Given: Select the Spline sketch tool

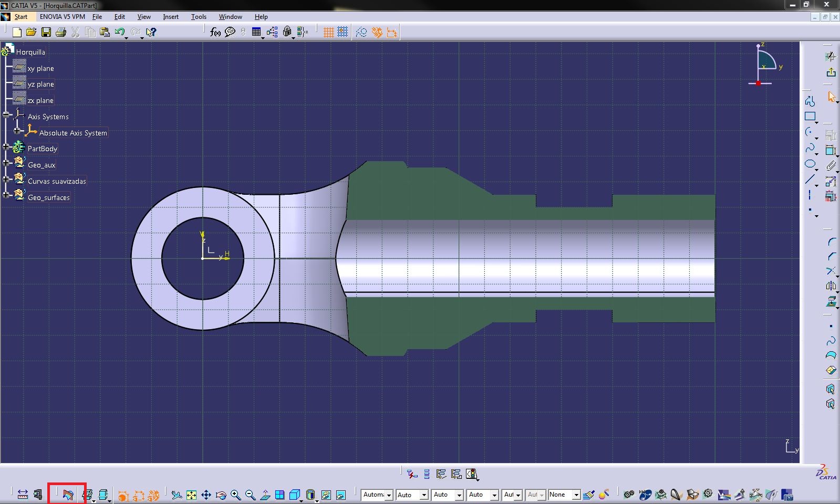Looking at the screenshot, I should (810, 149).
